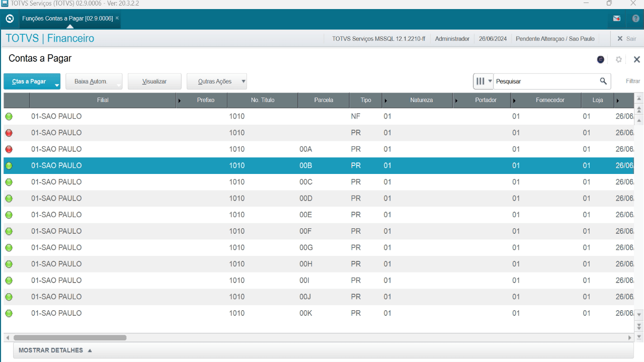Open the Baixa Autom. dropdown arrow
Screen dimensions: 644x362
(119, 85)
